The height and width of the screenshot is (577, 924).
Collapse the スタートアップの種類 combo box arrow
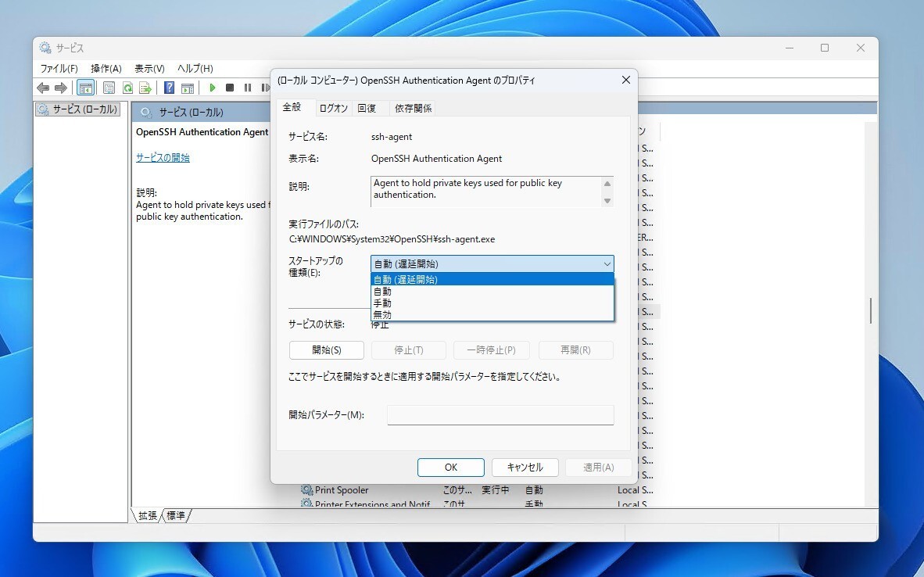click(607, 264)
